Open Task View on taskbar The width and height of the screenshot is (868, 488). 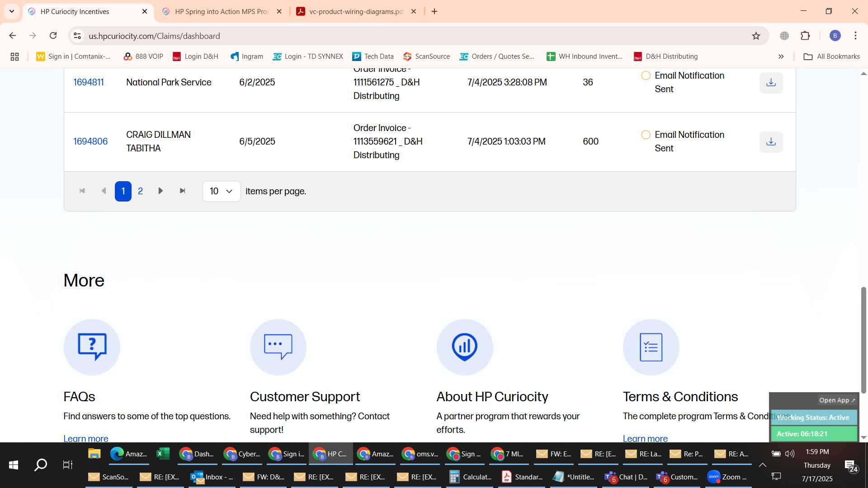(x=68, y=465)
